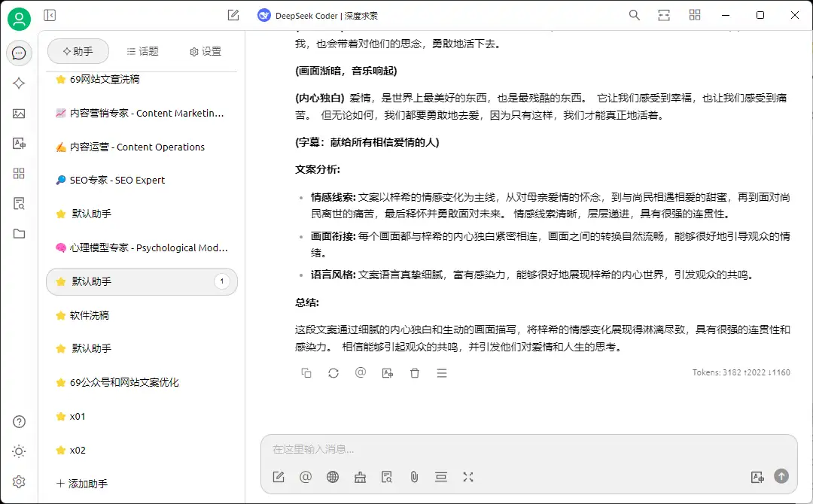Copy the assistant's reply

306,372
